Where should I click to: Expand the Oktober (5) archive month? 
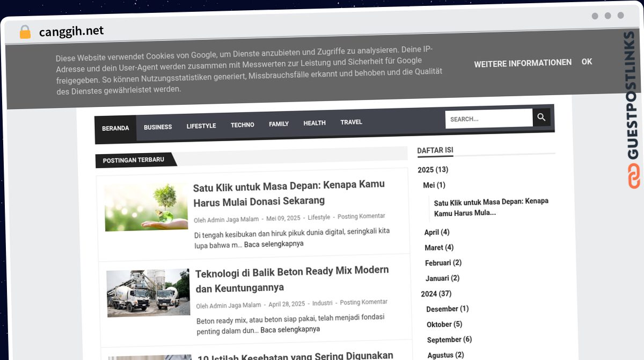(444, 325)
